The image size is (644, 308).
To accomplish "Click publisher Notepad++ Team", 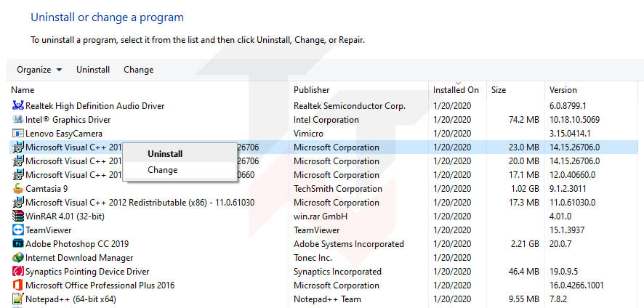I will [x=327, y=299].
